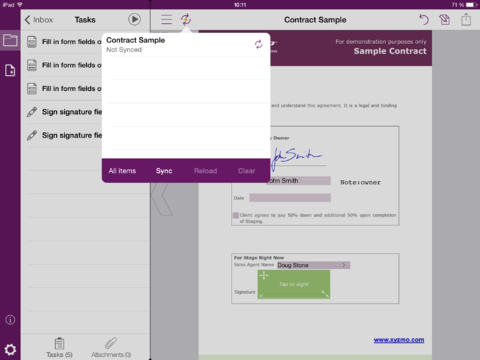Open the hamburger menu icon

tap(166, 19)
